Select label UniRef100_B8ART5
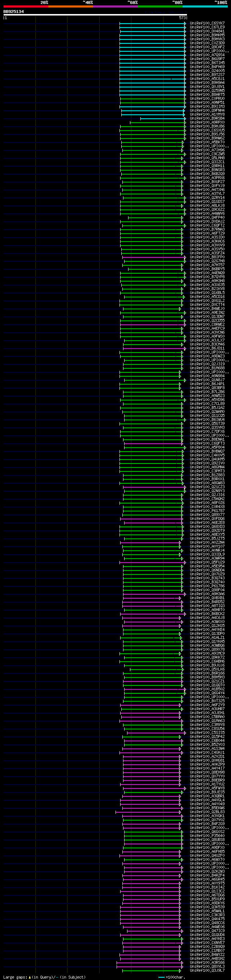This screenshot has width=231, height=980. (208, 94)
